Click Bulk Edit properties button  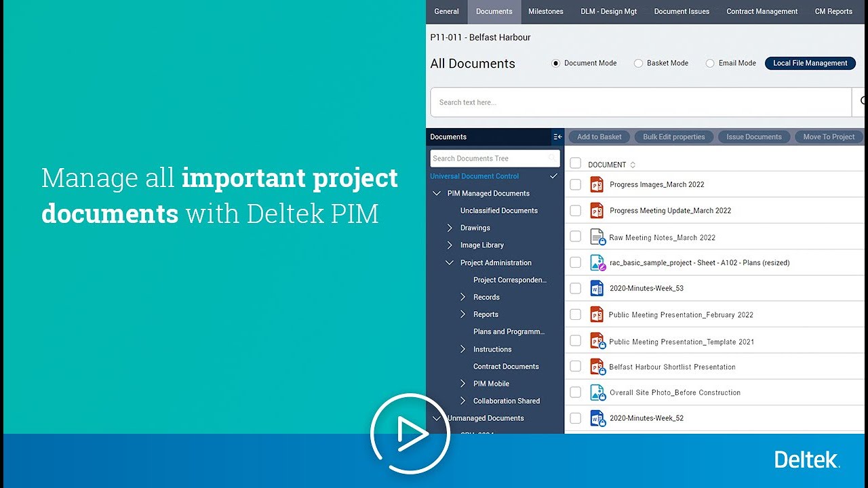pyautogui.click(x=674, y=137)
